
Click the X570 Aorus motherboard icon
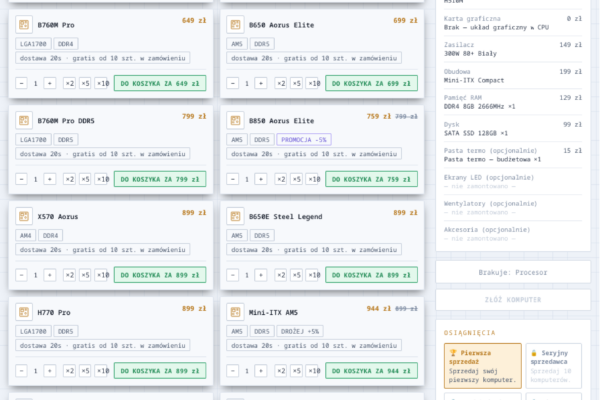tap(24, 216)
